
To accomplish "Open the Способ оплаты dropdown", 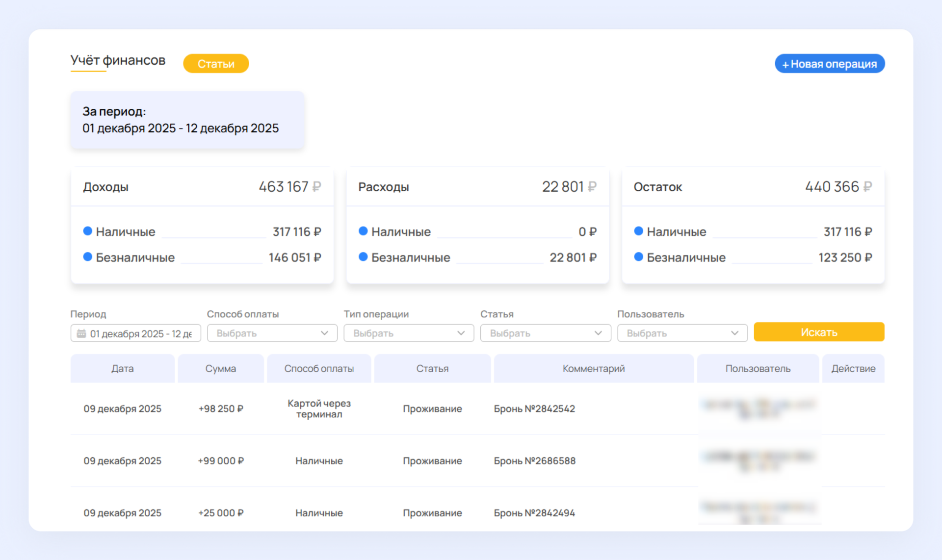I will tap(272, 333).
